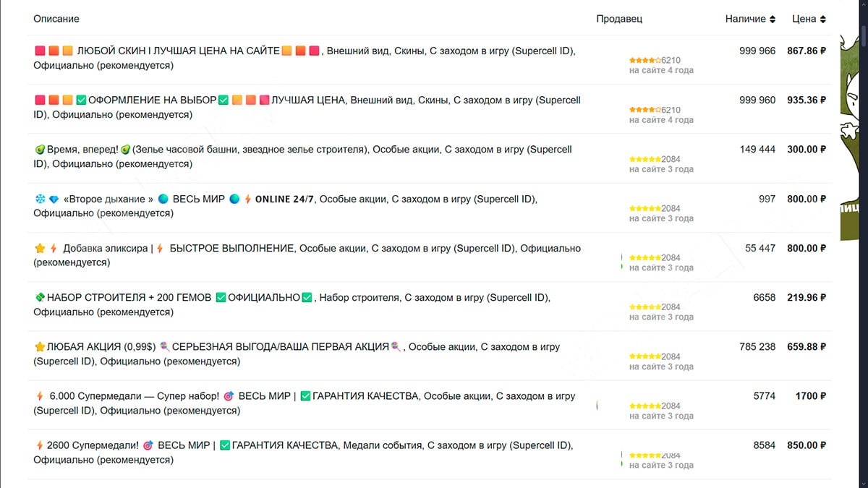Sort listings by the Цена column arrows
This screenshot has width=868, height=488.
point(822,20)
